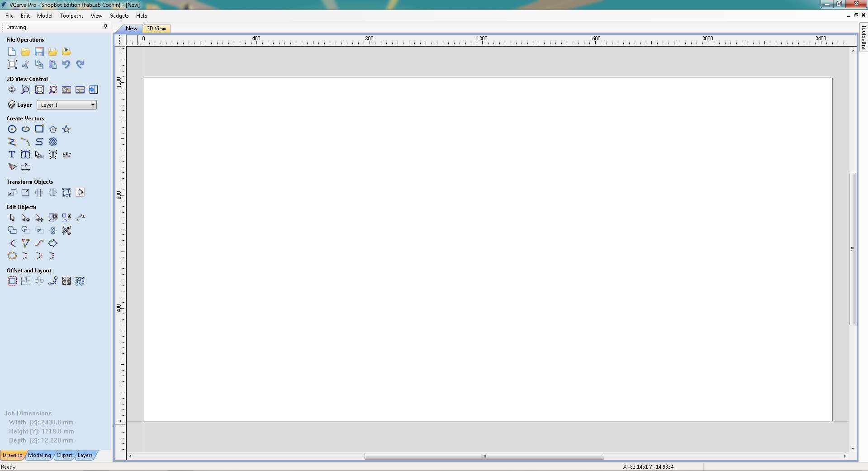The image size is (868, 471).
Task: Click the horizontal scrollbar below the canvas
Action: coord(484,457)
